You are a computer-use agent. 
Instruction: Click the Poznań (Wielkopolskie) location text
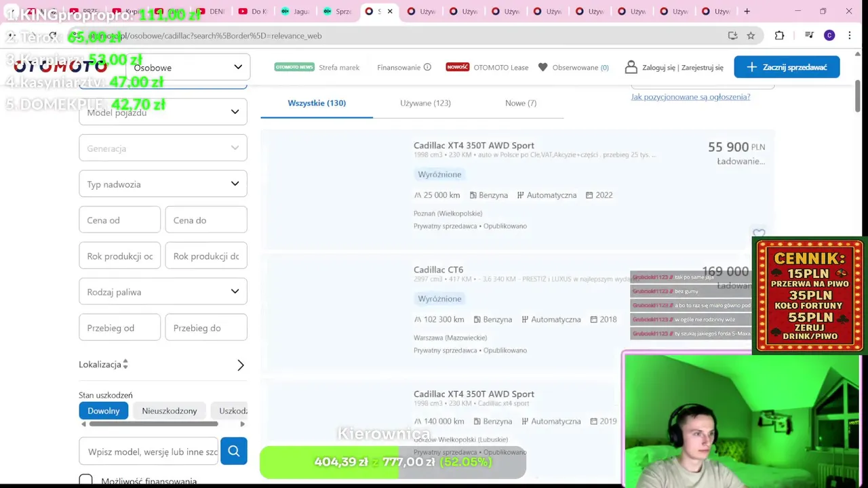coord(448,213)
